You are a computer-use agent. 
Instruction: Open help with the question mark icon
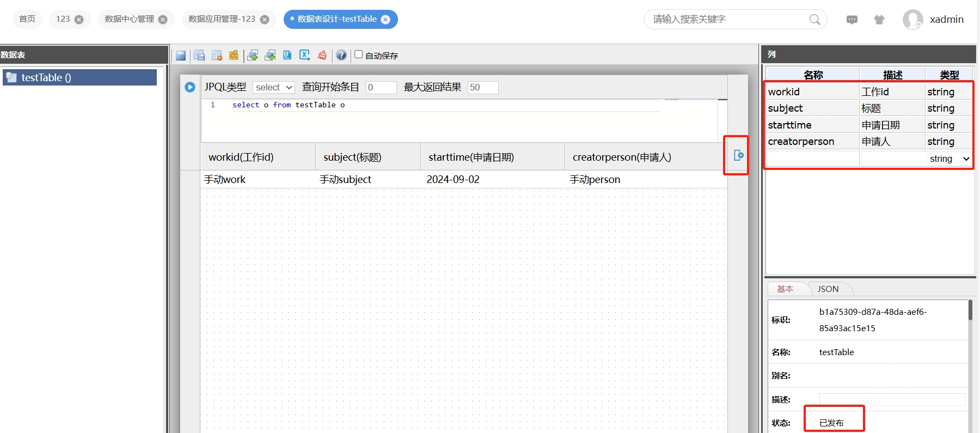click(341, 56)
